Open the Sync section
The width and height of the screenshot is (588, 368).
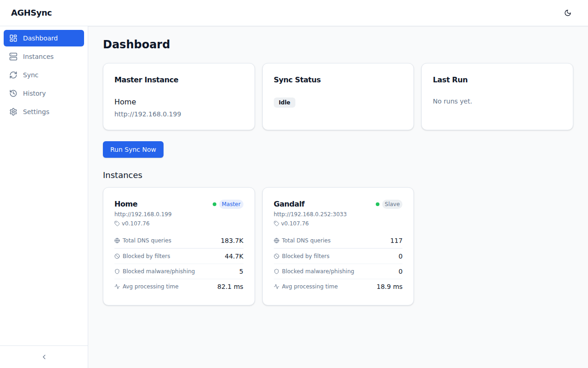(44, 75)
